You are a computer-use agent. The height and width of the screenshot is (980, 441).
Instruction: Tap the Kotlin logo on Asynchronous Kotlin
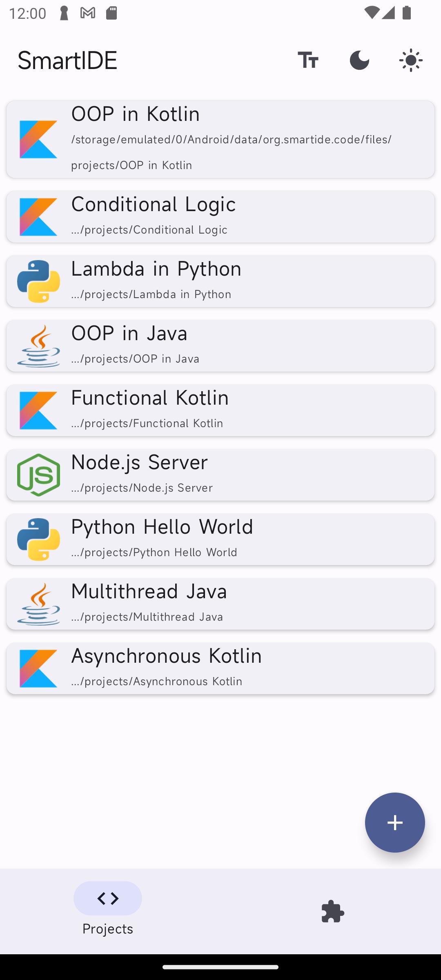pos(38,668)
